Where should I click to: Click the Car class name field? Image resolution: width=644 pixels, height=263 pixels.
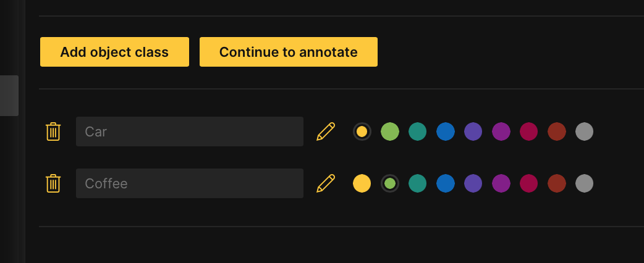point(189,131)
